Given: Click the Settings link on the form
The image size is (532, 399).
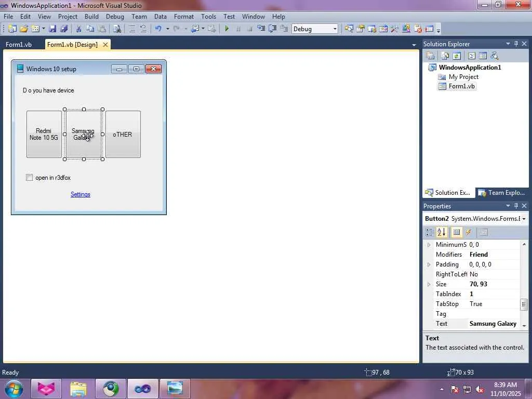Looking at the screenshot, I should click(81, 194).
